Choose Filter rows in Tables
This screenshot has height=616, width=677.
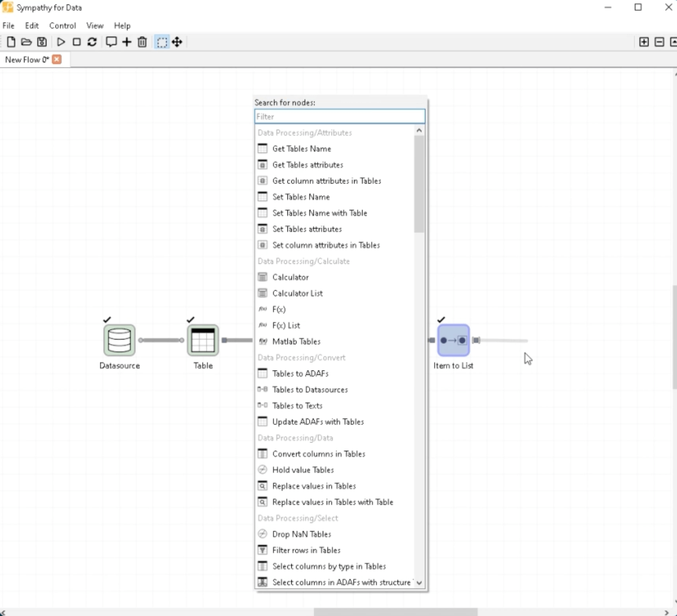[x=335, y=550]
